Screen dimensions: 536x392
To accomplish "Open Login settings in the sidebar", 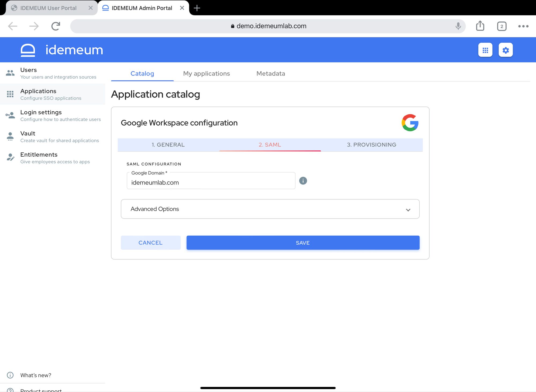I will [x=53, y=115].
